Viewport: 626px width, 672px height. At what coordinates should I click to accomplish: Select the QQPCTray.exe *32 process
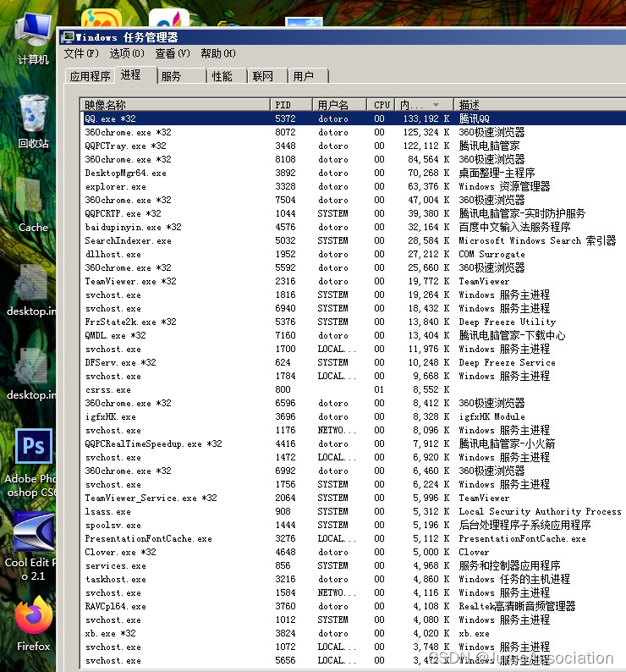(x=354, y=146)
